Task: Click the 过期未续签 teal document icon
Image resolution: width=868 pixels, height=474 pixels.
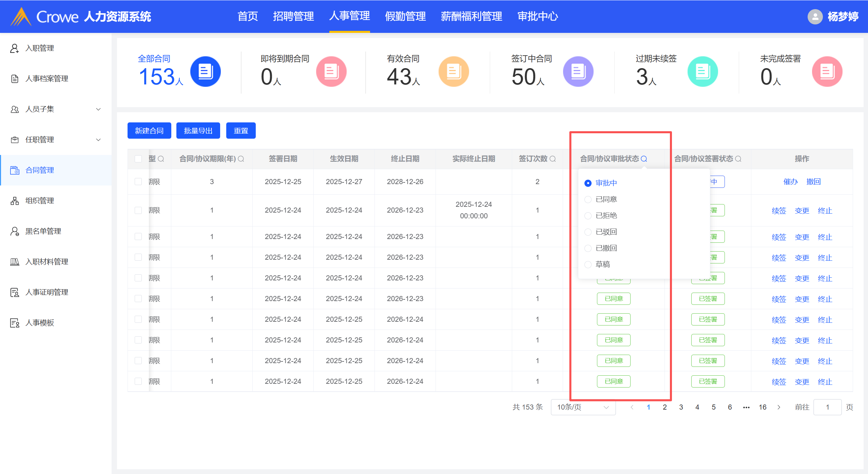Action: pos(702,72)
